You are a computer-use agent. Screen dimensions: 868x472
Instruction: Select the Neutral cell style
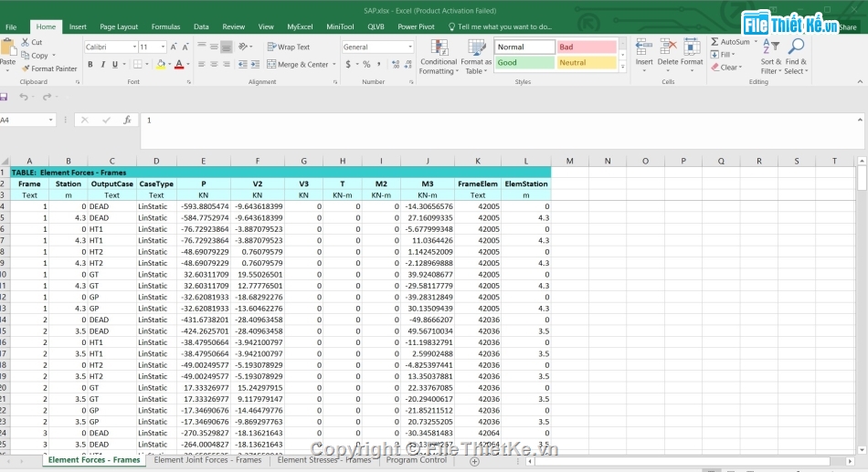[587, 62]
